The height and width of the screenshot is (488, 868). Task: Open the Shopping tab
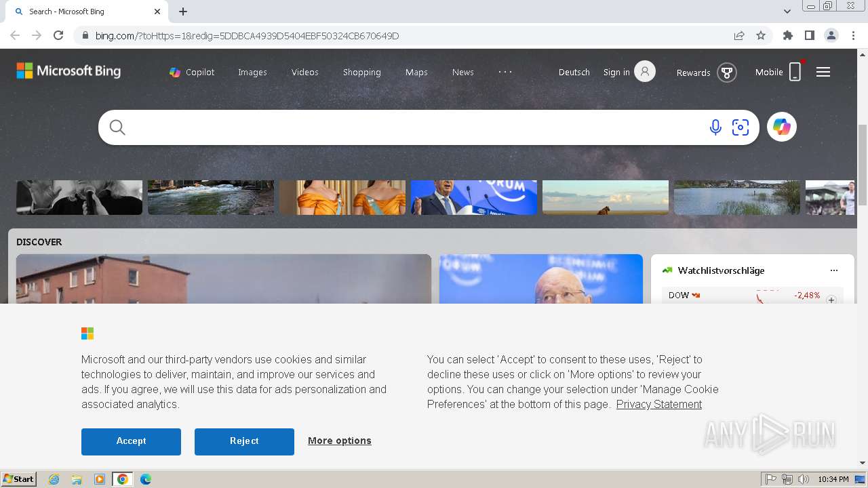(x=361, y=72)
